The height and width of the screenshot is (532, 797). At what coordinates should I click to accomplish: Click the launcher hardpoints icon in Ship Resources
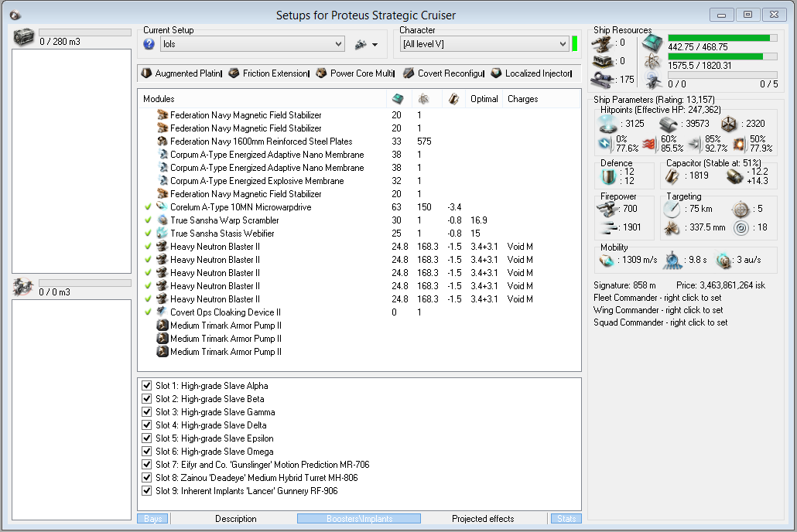[603, 62]
